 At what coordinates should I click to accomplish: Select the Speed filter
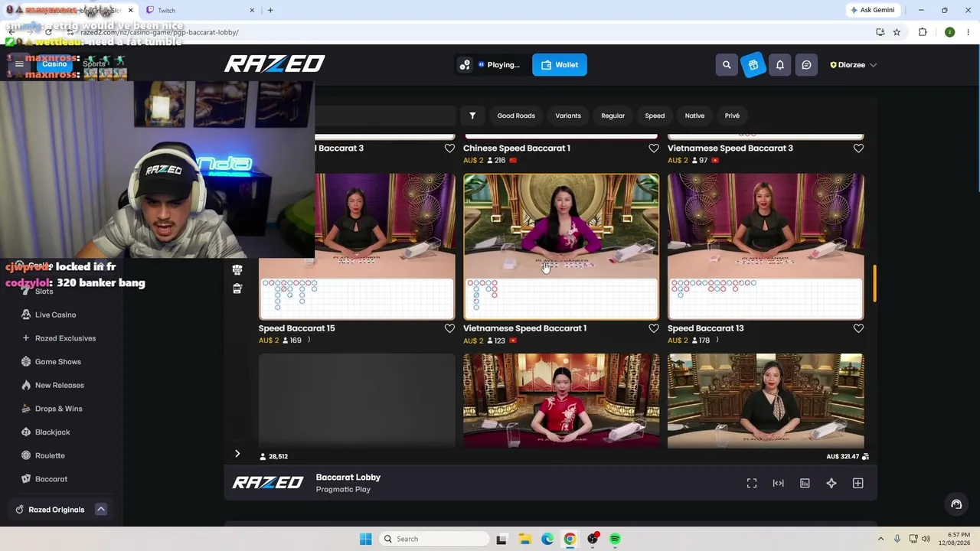pyautogui.click(x=655, y=116)
